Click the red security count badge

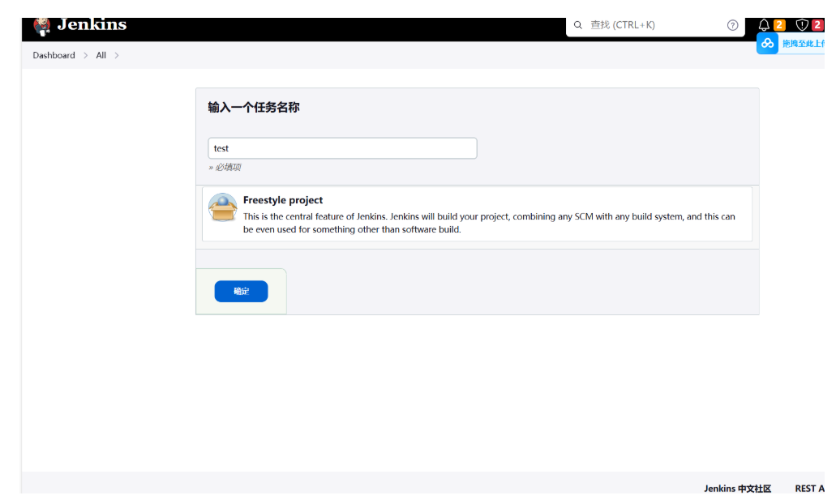[x=817, y=24]
